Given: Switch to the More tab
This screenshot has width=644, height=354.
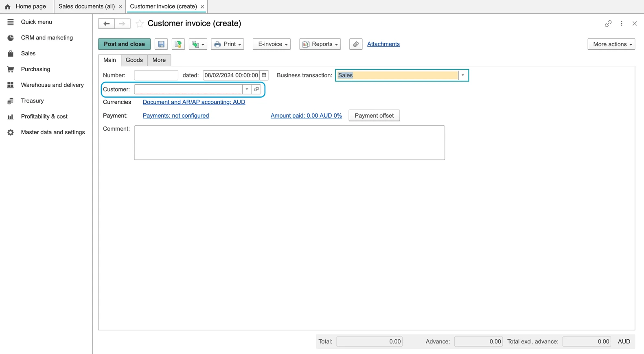Looking at the screenshot, I should [159, 60].
